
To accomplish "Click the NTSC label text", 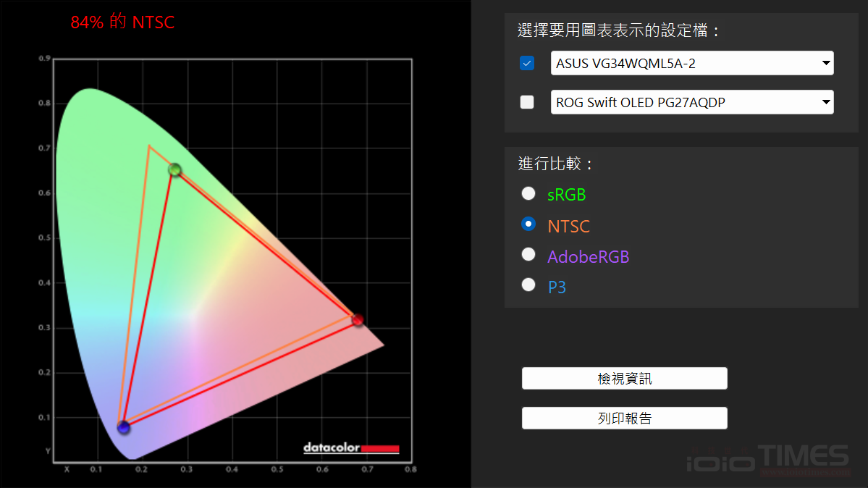I will tap(568, 226).
